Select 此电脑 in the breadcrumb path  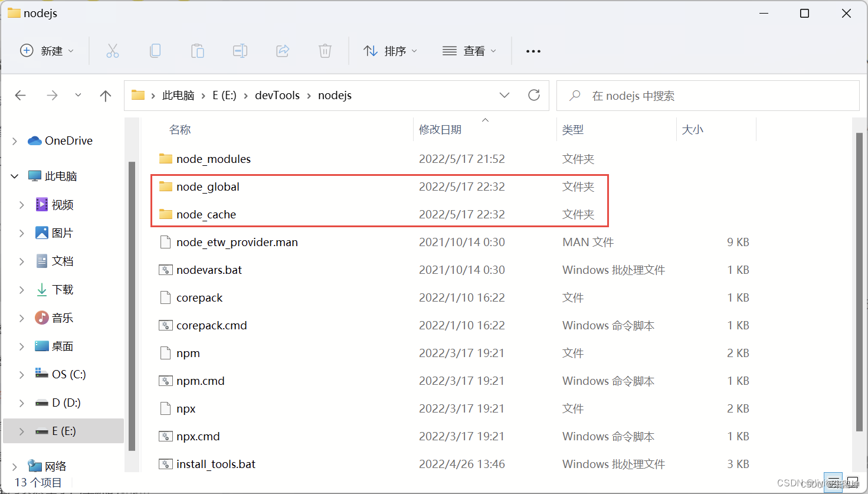178,95
